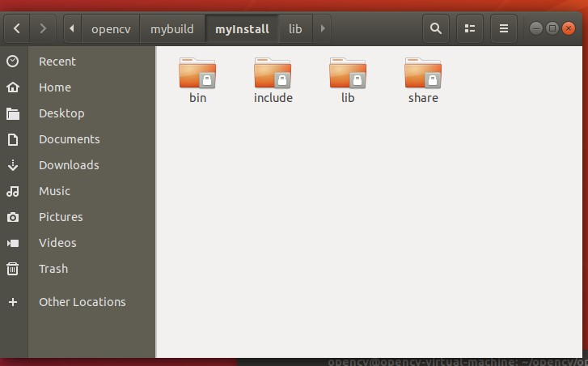
Task: Focus the terminal window behind the file manager
Action: 412,362
